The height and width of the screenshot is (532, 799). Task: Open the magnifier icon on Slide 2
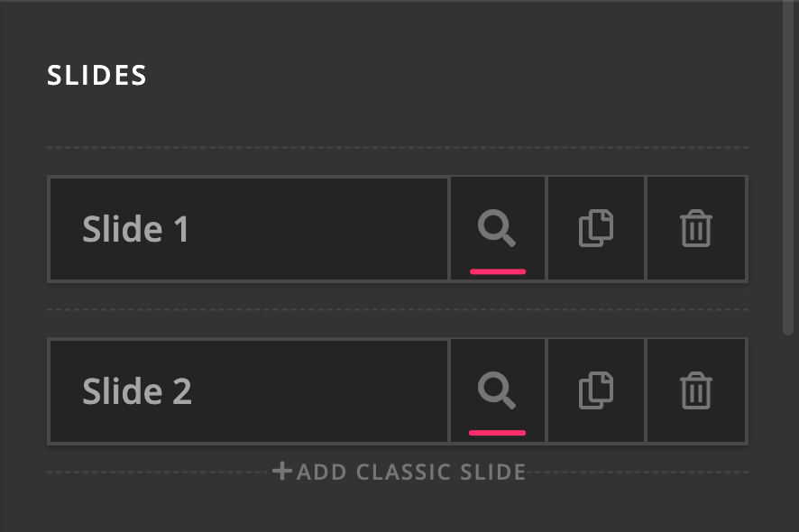(x=497, y=390)
